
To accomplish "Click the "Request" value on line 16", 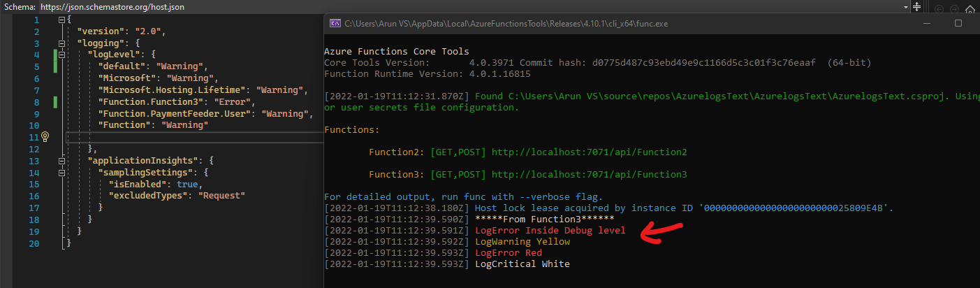I will click(222, 196).
